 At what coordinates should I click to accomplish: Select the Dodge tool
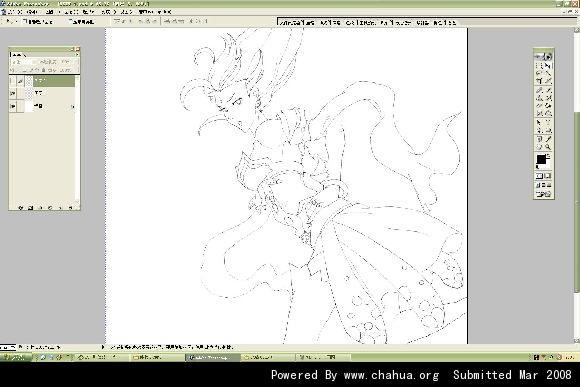click(x=548, y=113)
